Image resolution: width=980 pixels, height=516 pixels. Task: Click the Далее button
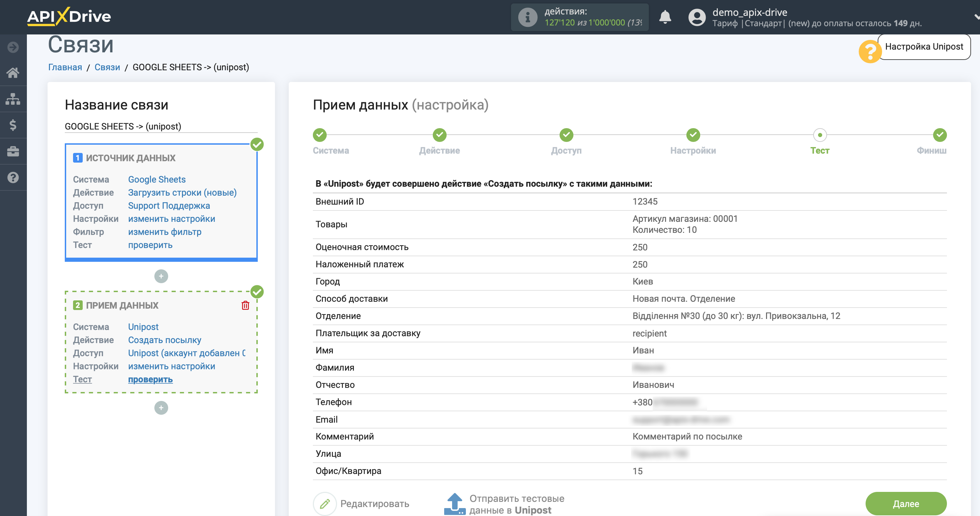pyautogui.click(x=906, y=504)
